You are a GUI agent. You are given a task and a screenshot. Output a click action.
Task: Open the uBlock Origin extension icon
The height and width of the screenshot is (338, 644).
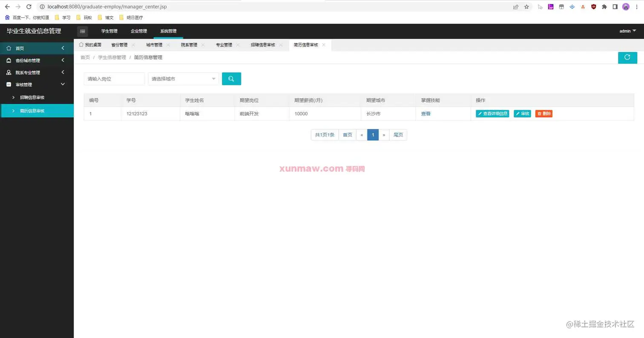pyautogui.click(x=593, y=7)
